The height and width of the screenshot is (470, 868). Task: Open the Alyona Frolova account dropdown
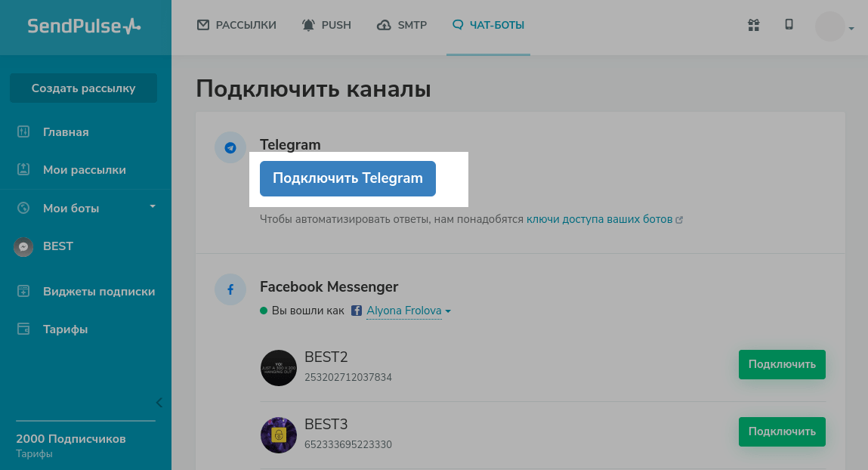click(409, 311)
